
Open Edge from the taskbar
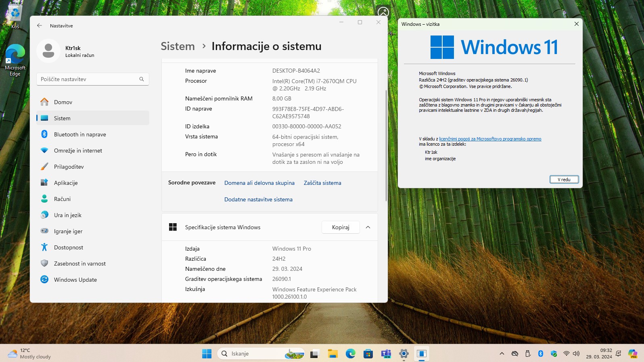coord(350,354)
